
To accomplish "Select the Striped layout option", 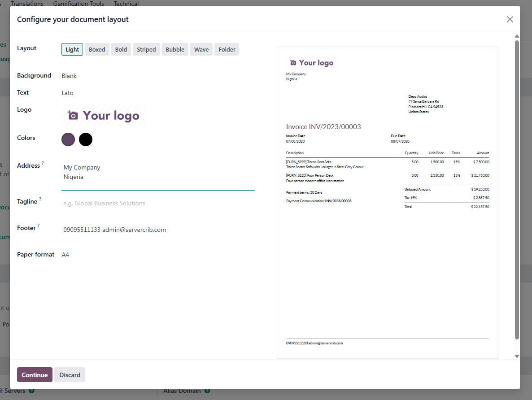I will 146,49.
